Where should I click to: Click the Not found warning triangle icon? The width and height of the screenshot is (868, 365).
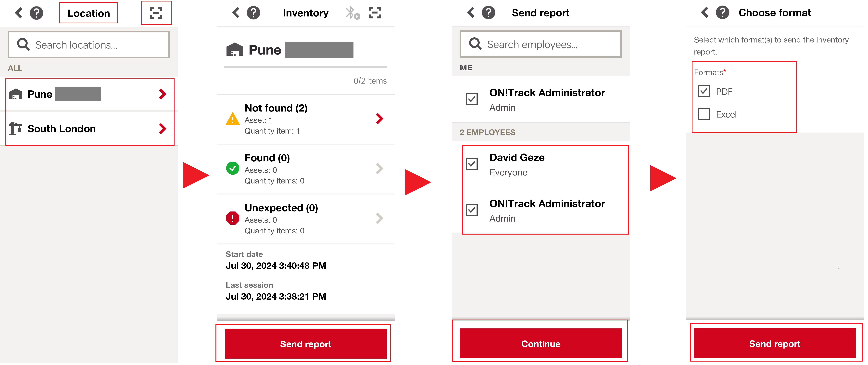click(x=232, y=119)
